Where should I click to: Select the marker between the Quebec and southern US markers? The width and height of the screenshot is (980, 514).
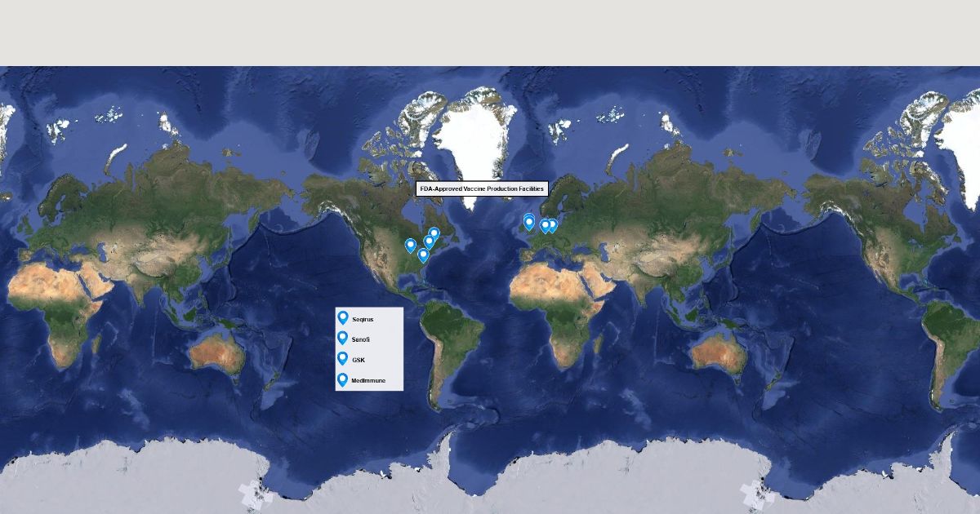(x=429, y=241)
